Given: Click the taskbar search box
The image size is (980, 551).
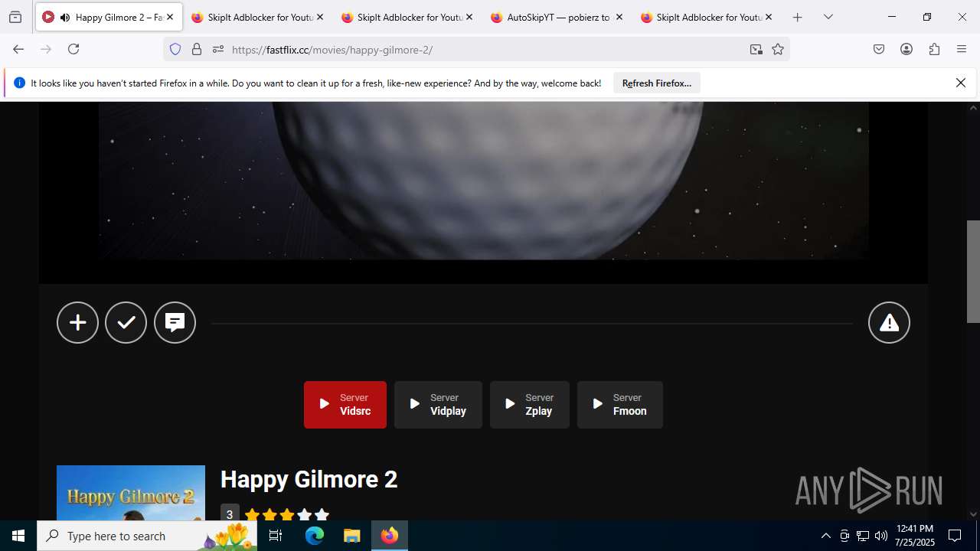Looking at the screenshot, I should [x=147, y=536].
